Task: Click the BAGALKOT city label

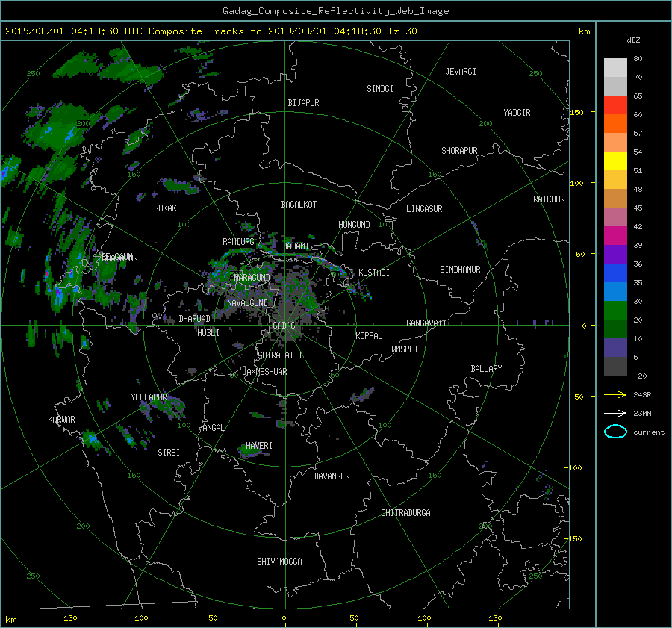Action: pos(299,205)
